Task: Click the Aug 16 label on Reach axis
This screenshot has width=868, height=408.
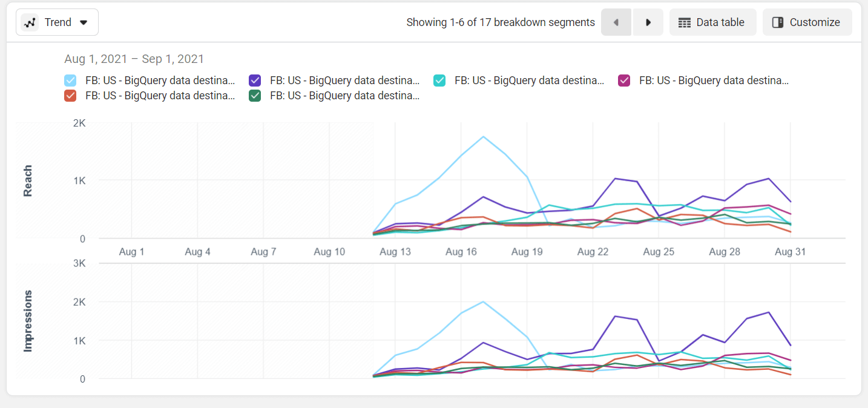Action: click(461, 252)
